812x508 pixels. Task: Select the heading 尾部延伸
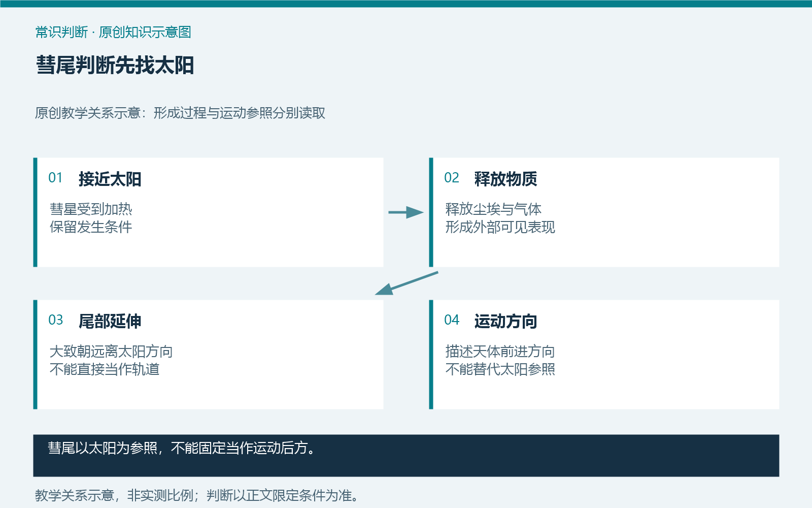110,321
